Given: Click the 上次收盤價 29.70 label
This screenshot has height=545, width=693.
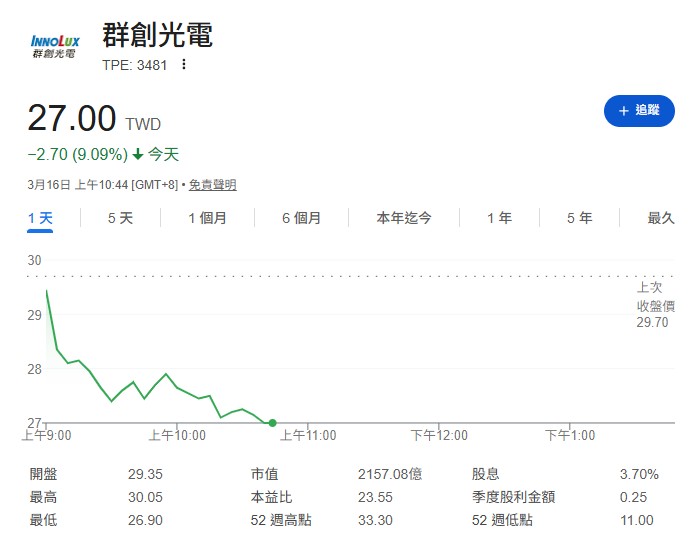Looking at the screenshot, I should tap(656, 305).
